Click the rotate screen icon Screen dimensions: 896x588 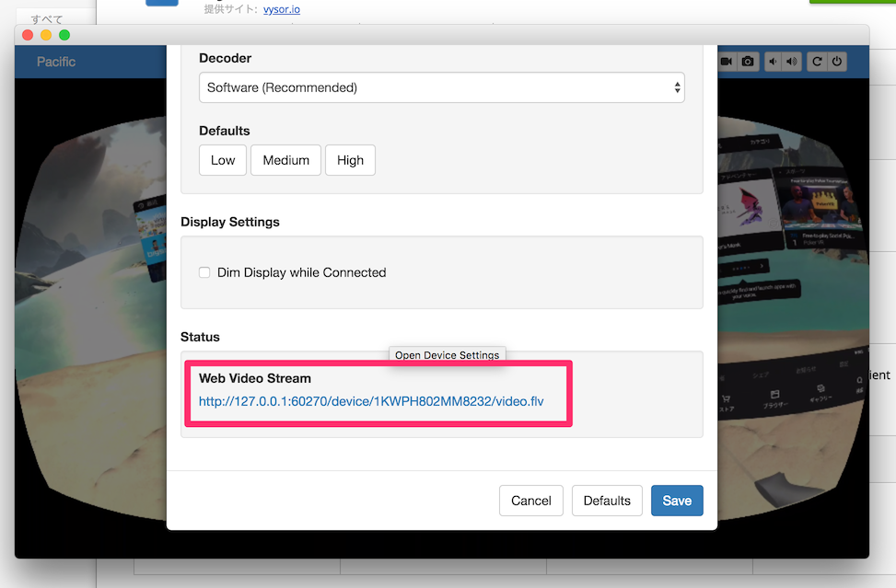pos(817,62)
